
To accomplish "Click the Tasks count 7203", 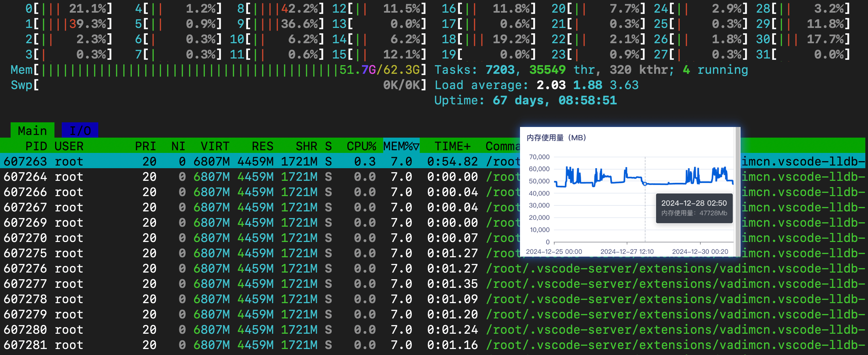I will [x=500, y=70].
